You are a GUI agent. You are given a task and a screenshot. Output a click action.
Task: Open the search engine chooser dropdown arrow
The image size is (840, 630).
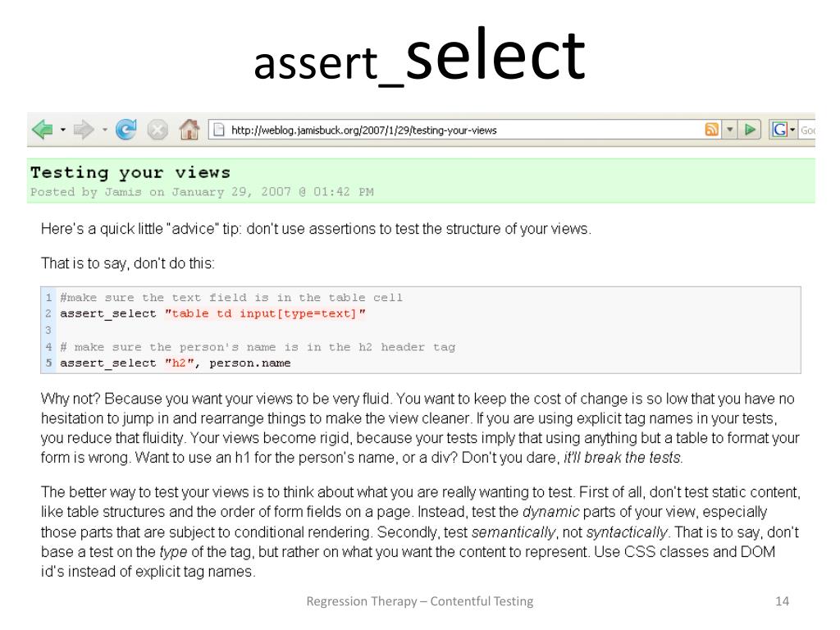792,130
